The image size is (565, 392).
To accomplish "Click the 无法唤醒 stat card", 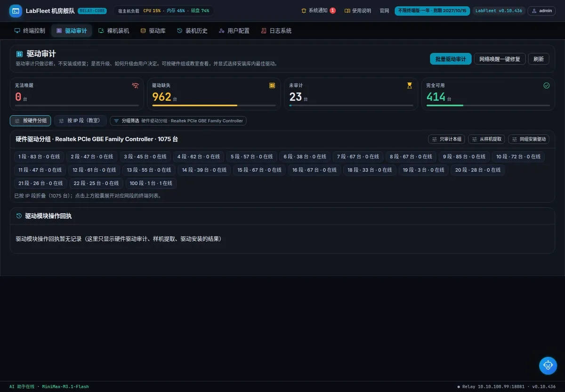I will click(x=77, y=94).
